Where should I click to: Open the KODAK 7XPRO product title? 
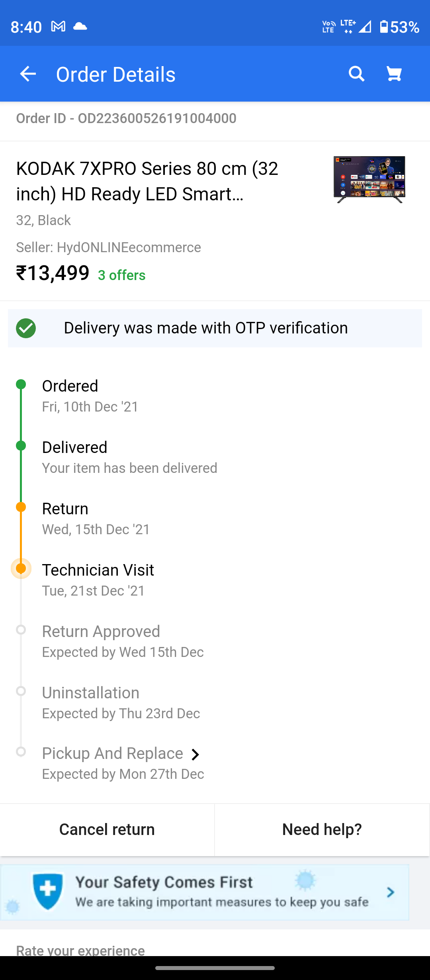[x=147, y=181]
